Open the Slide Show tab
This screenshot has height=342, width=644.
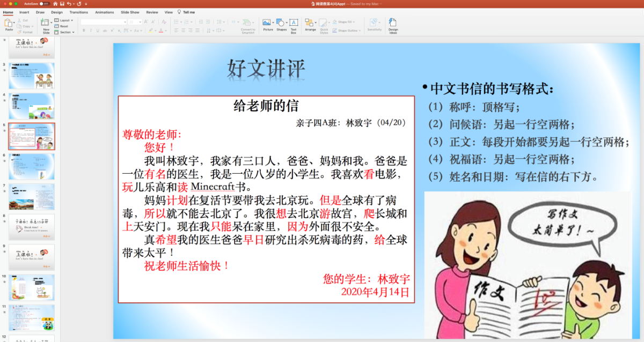(x=130, y=12)
